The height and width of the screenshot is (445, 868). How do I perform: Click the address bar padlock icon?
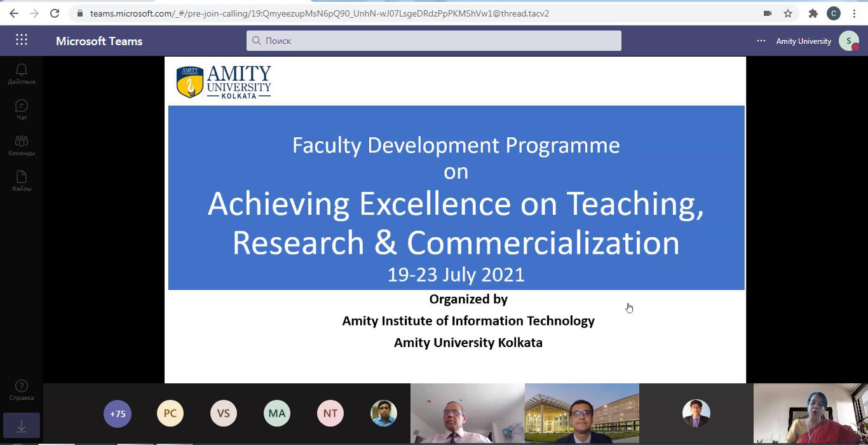[x=79, y=13]
